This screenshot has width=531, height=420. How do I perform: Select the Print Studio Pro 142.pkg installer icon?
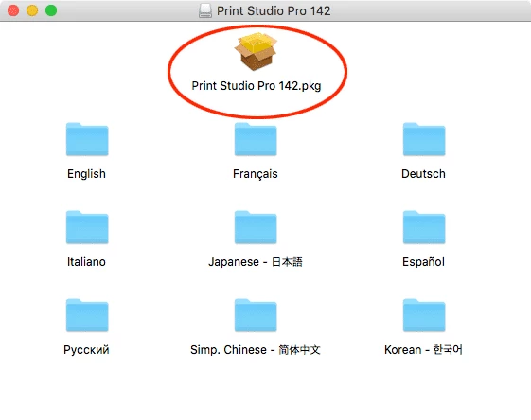(x=256, y=51)
